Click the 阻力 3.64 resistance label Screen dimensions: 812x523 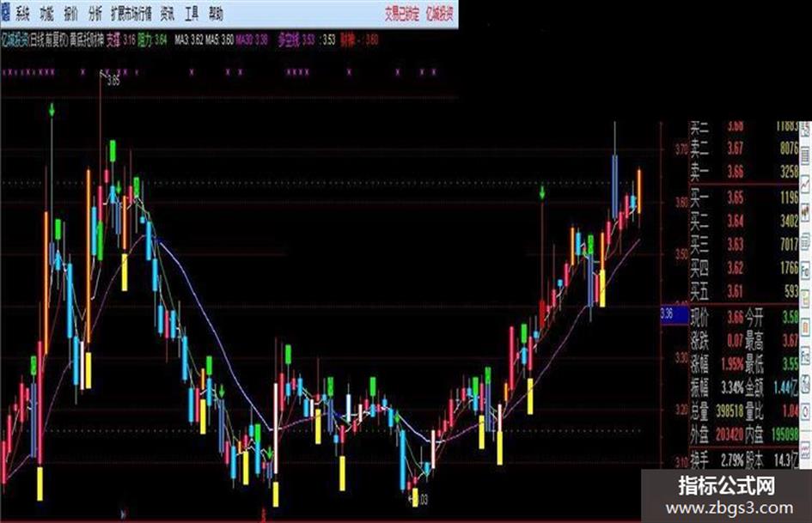pyautogui.click(x=153, y=40)
